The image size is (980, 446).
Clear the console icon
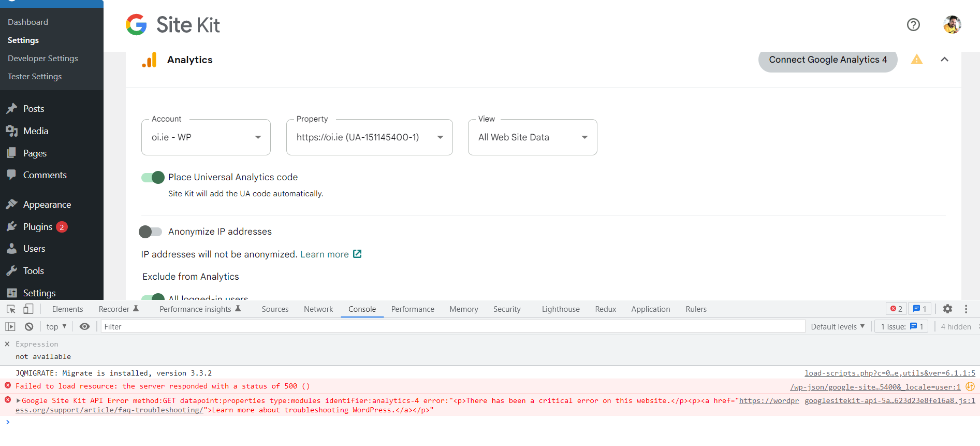[29, 326]
